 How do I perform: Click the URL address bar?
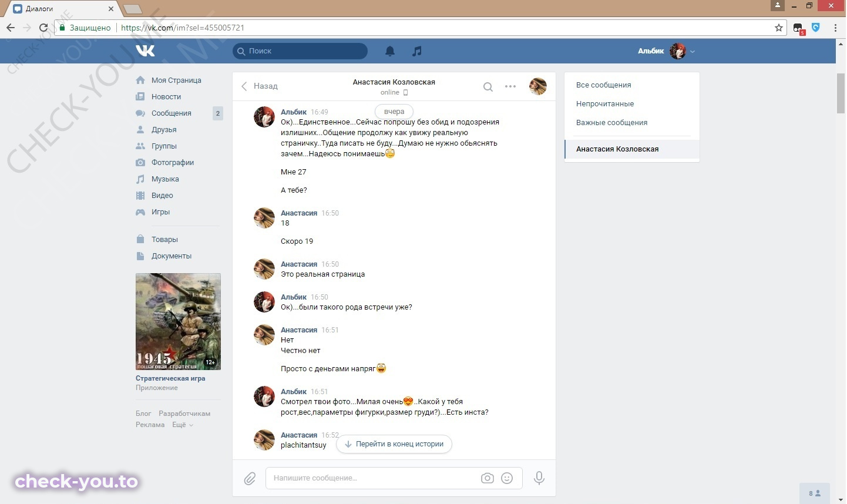411,28
